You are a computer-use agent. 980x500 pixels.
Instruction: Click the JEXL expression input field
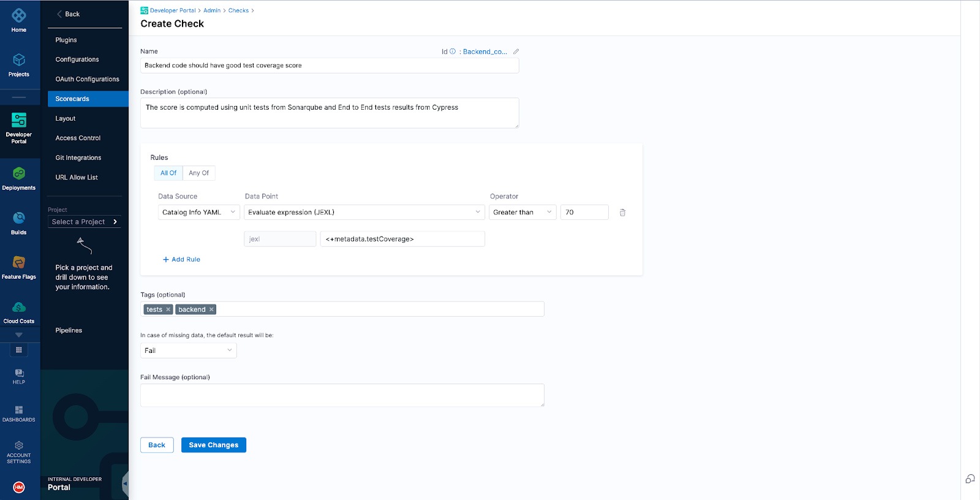click(x=402, y=239)
